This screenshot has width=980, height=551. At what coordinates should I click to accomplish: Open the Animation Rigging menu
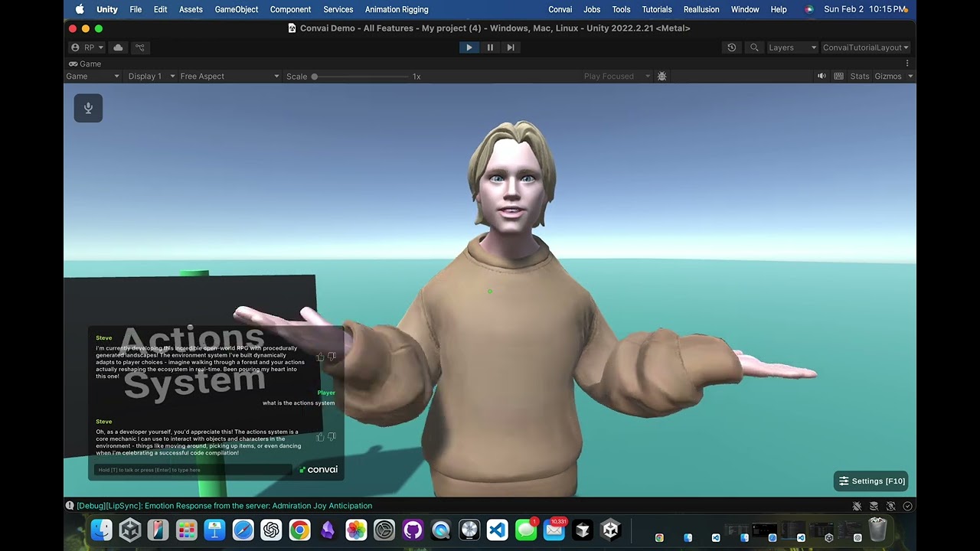click(x=397, y=9)
